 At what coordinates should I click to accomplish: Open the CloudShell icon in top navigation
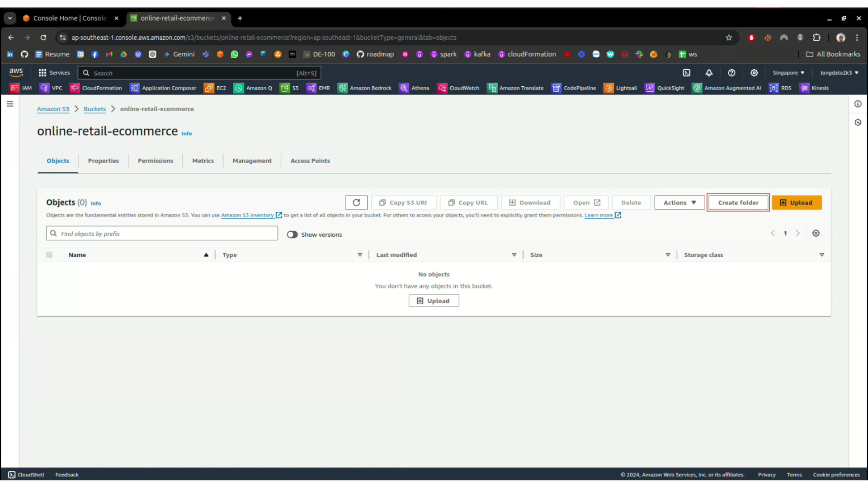pyautogui.click(x=686, y=73)
